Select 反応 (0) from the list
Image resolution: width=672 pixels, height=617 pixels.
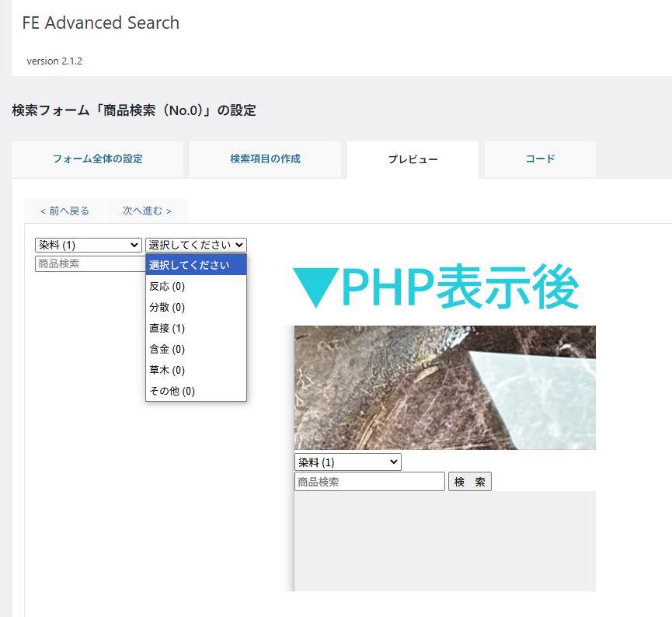197,286
